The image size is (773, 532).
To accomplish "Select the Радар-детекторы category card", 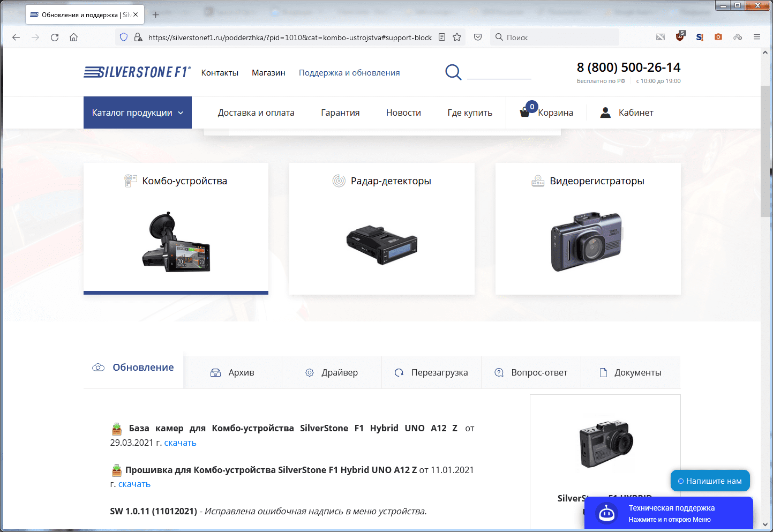I will coord(381,229).
